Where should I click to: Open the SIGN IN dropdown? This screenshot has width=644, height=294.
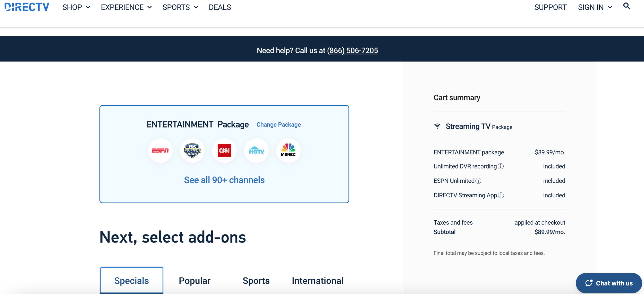(x=595, y=7)
